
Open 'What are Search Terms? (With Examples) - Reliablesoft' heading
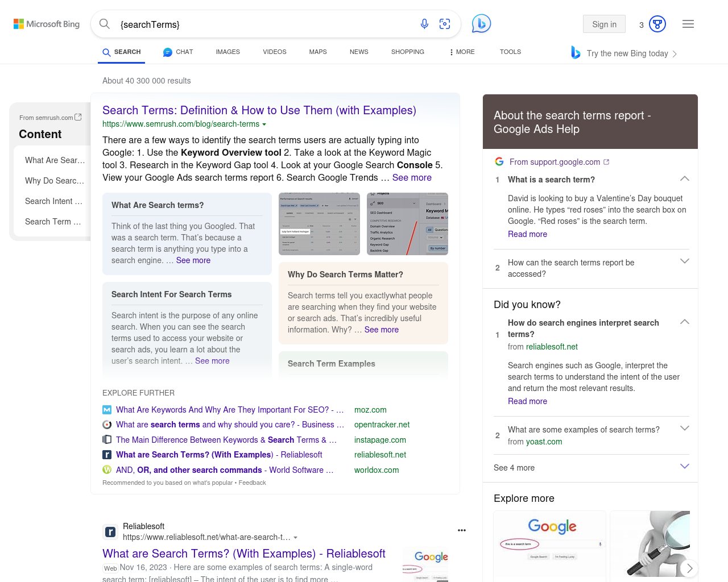click(244, 554)
